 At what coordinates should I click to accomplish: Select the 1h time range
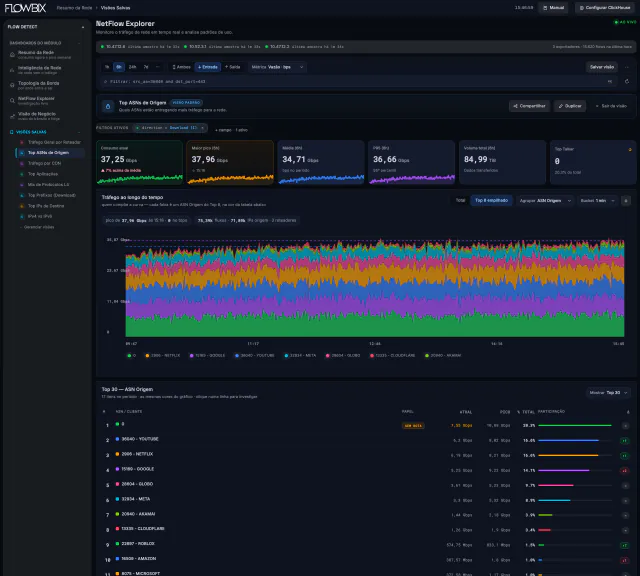pyautogui.click(x=107, y=67)
